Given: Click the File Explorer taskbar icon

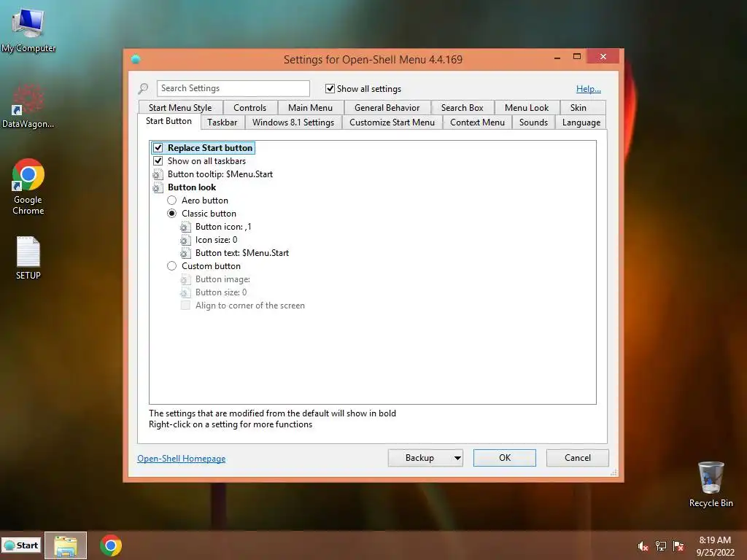Looking at the screenshot, I should click(66, 545).
